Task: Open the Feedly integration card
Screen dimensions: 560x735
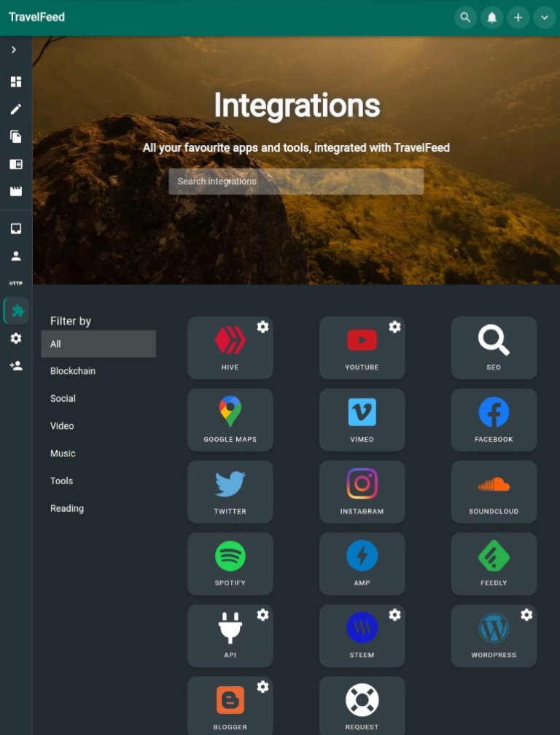Action: pos(494,564)
